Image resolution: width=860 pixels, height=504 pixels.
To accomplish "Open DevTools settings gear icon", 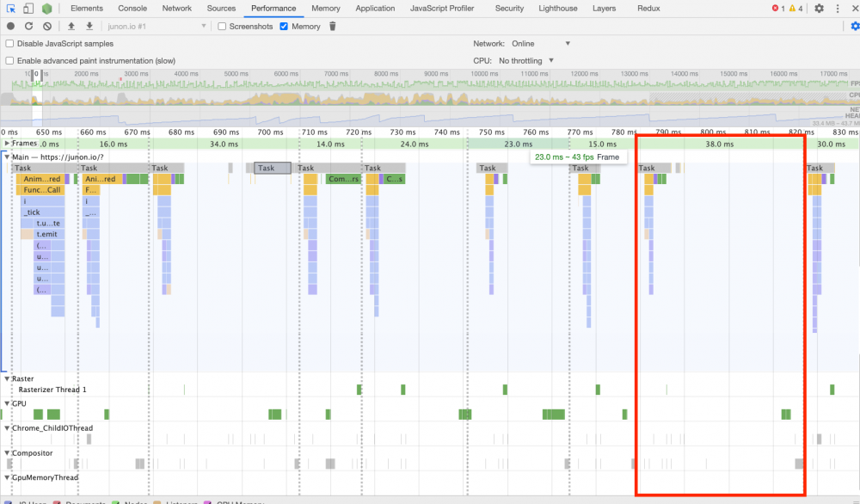I will coord(819,9).
